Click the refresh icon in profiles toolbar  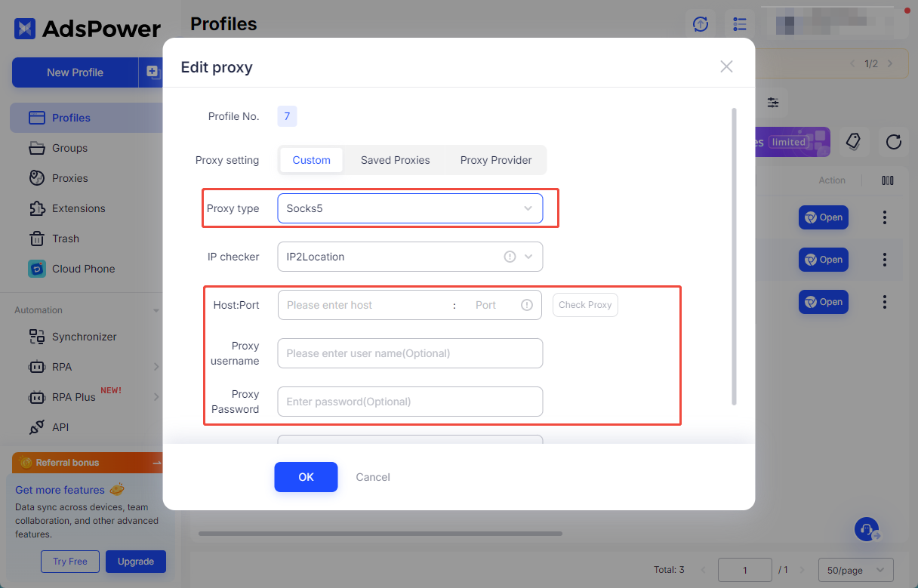click(894, 142)
